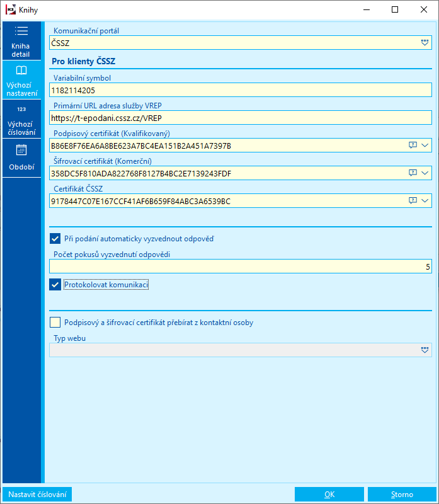
Task: Expand Podpisový certifikát dropdown arrow
Action: coord(425,146)
